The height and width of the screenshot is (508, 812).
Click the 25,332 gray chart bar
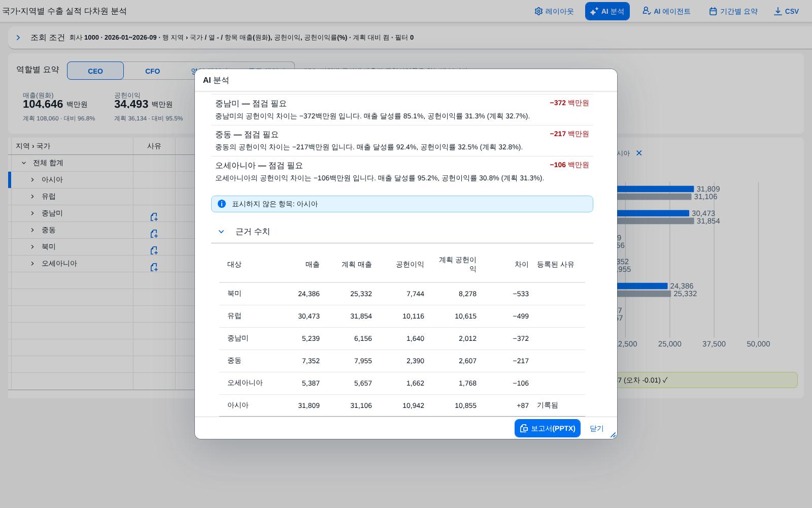[x=644, y=294]
